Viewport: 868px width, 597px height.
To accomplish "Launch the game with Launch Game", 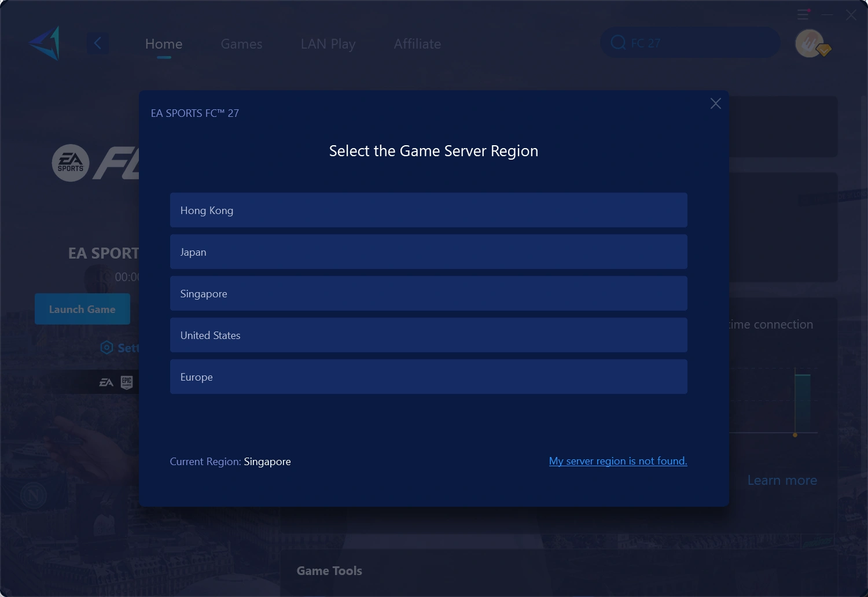I will [x=82, y=309].
